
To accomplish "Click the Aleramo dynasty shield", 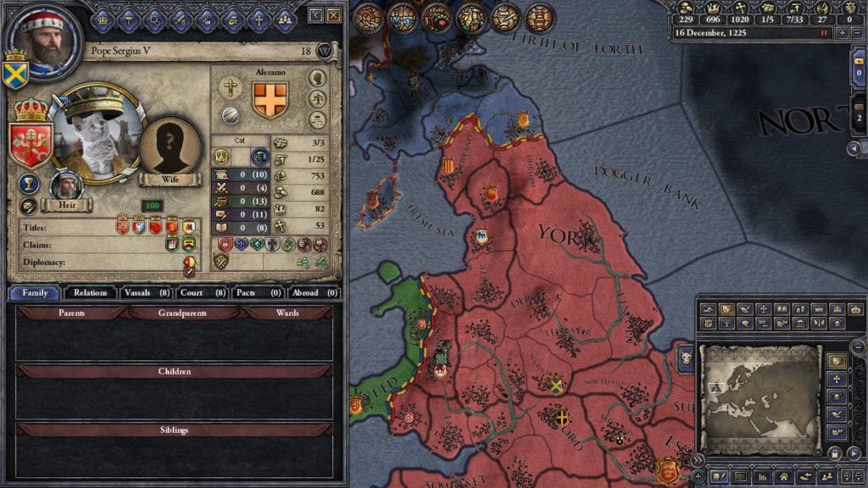I will click(x=270, y=100).
